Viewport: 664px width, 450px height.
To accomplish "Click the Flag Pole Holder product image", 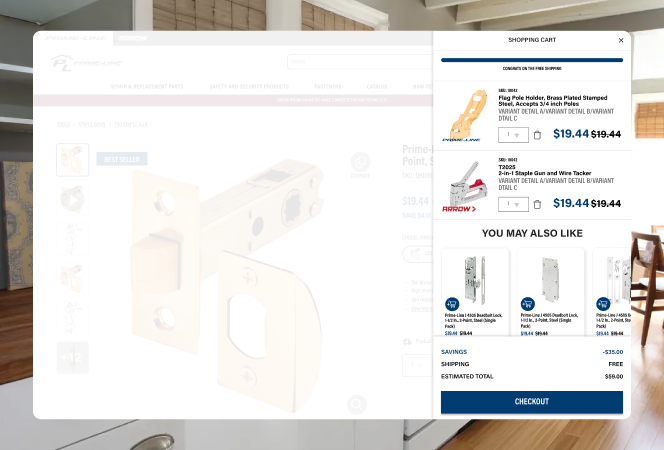I will pyautogui.click(x=465, y=114).
